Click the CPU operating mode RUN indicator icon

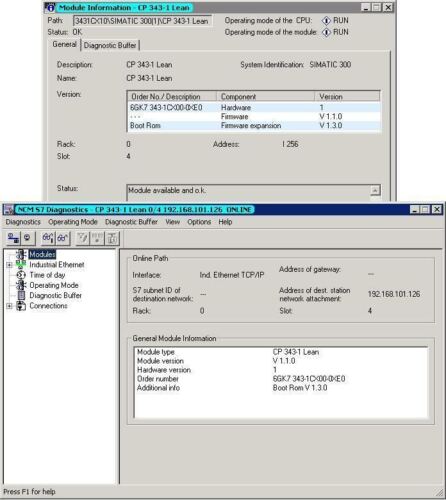point(326,21)
